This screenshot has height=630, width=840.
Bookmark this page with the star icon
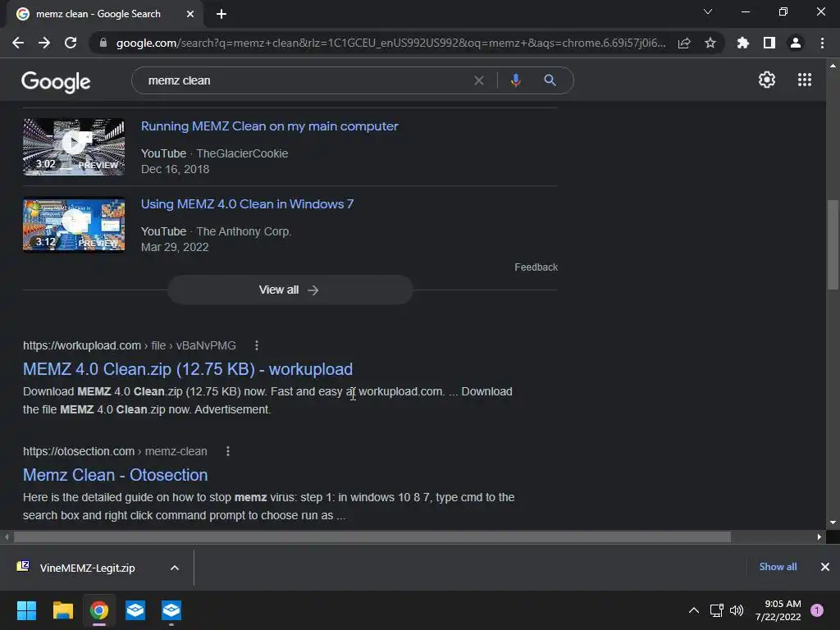coord(710,43)
